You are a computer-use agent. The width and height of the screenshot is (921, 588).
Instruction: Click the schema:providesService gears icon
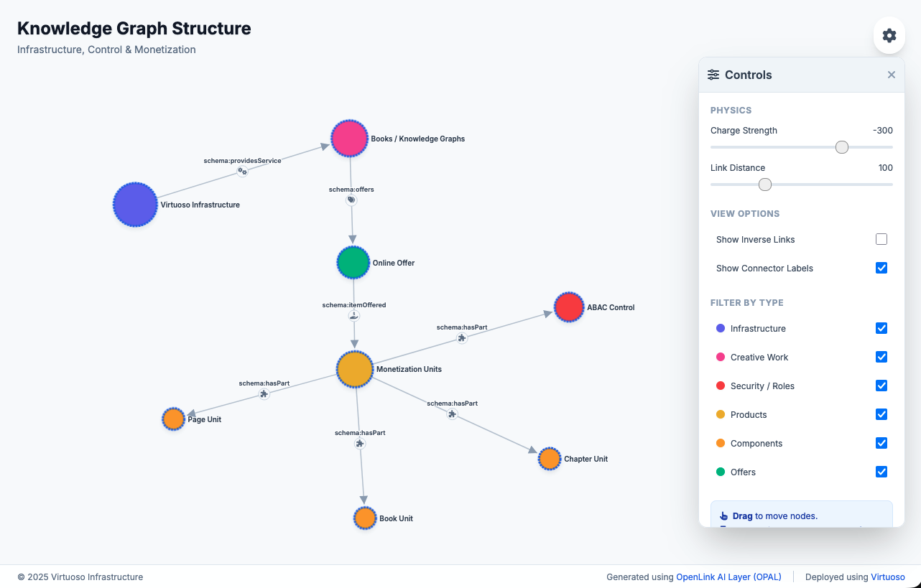[243, 171]
